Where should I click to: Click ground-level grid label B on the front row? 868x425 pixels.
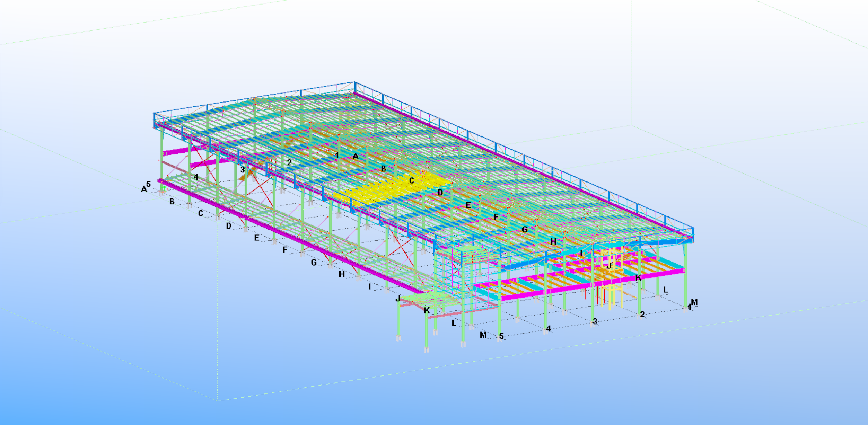[172, 201]
